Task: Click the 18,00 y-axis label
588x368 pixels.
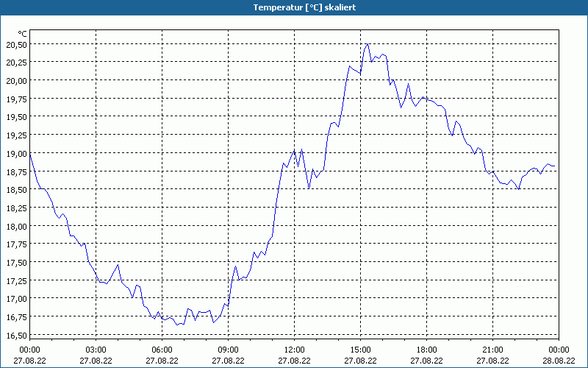Action: (17, 227)
